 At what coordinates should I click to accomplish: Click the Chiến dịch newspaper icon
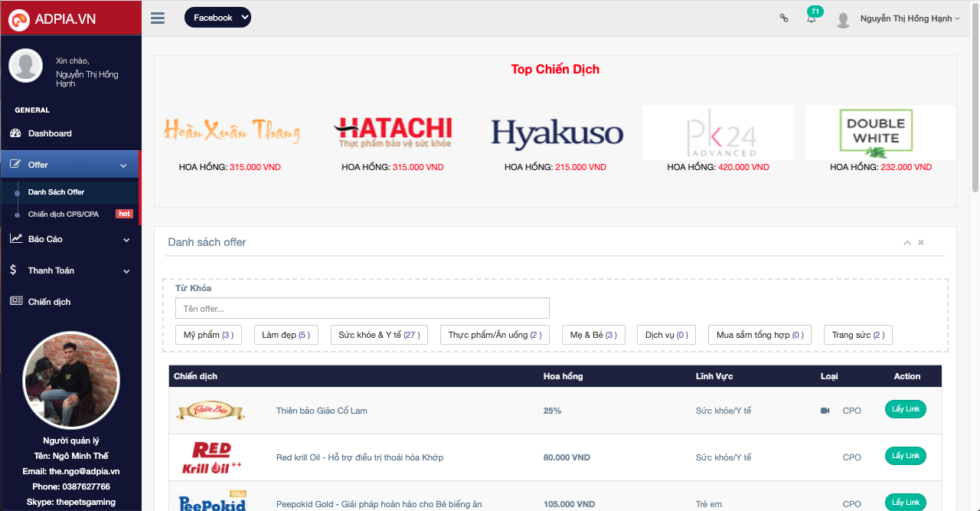(16, 301)
